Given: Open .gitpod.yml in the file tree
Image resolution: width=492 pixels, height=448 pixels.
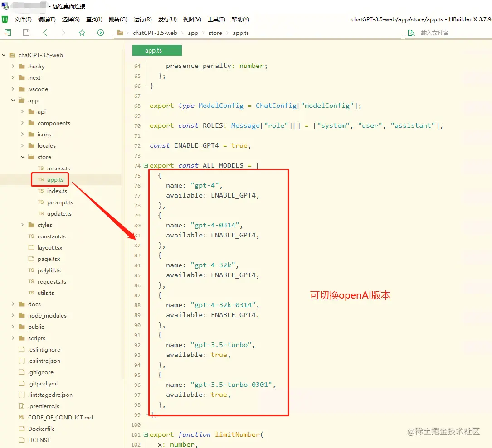Looking at the screenshot, I should tap(43, 383).
